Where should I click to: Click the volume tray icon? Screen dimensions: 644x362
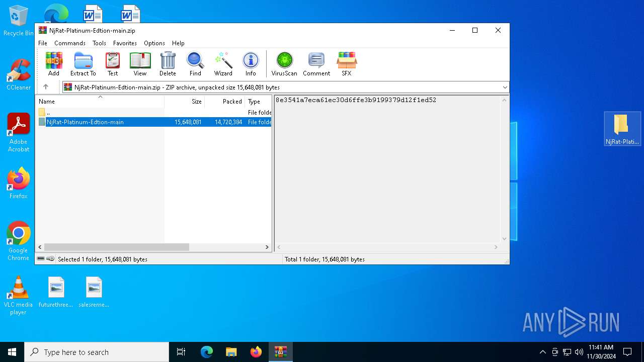(579, 352)
